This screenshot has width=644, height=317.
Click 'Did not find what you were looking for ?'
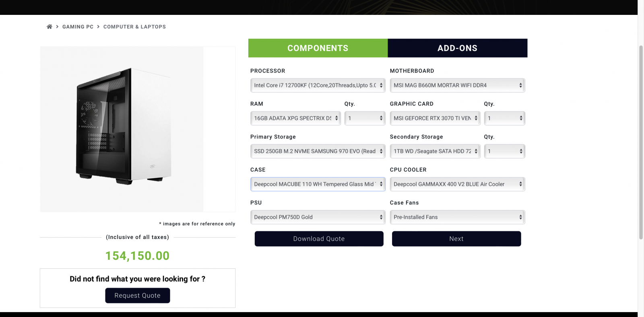(138, 279)
